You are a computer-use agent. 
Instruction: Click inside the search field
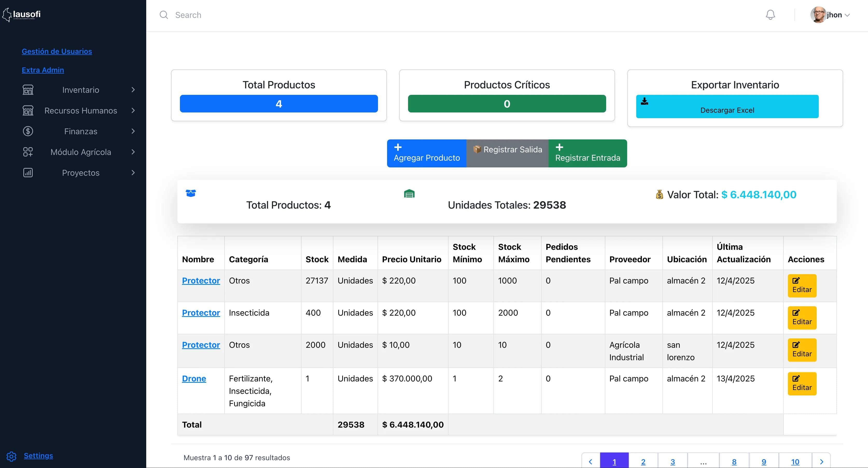click(236, 15)
